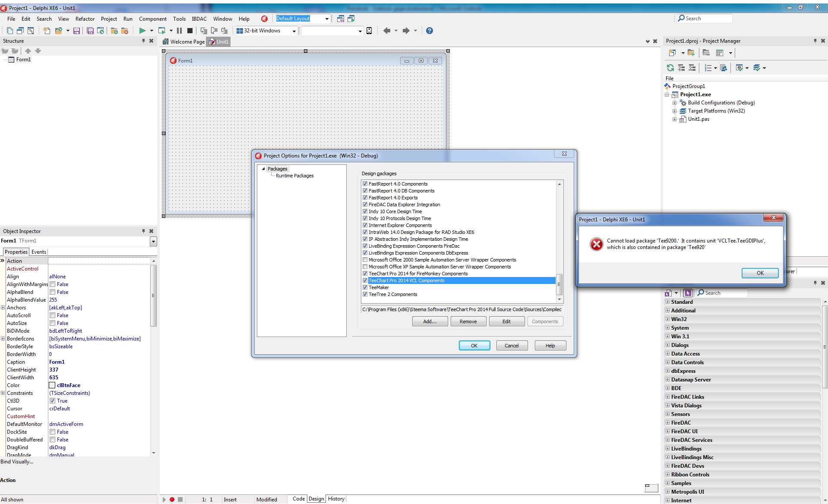The width and height of the screenshot is (828, 504).
Task: Click the Remove button in Project Options
Action: click(468, 321)
